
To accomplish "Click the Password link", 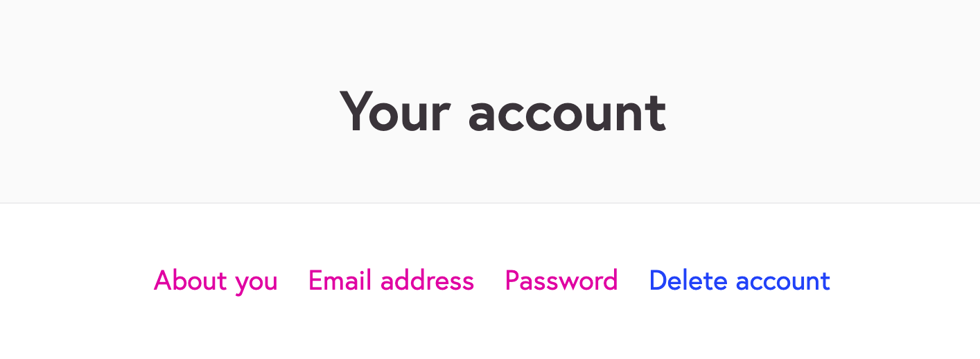I will coord(561,281).
